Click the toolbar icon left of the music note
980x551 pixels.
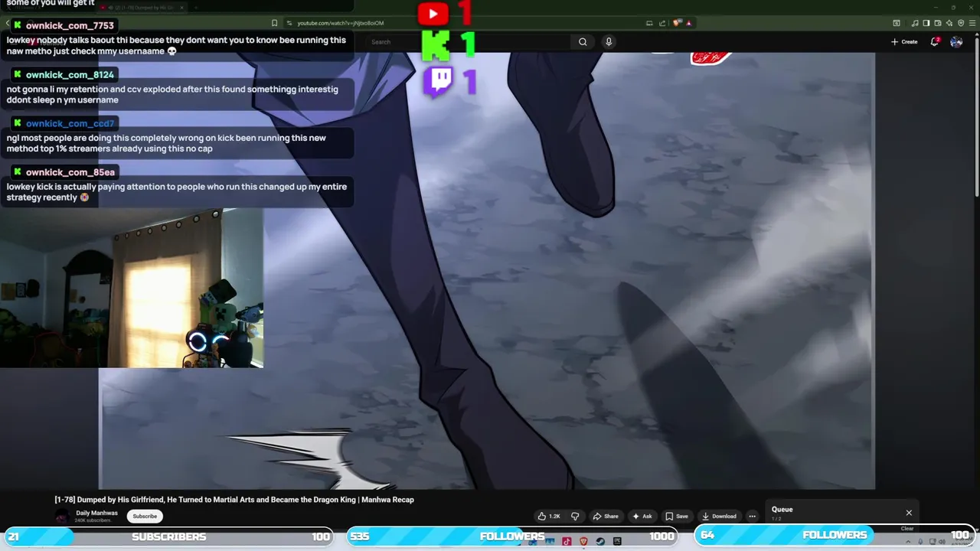click(897, 23)
